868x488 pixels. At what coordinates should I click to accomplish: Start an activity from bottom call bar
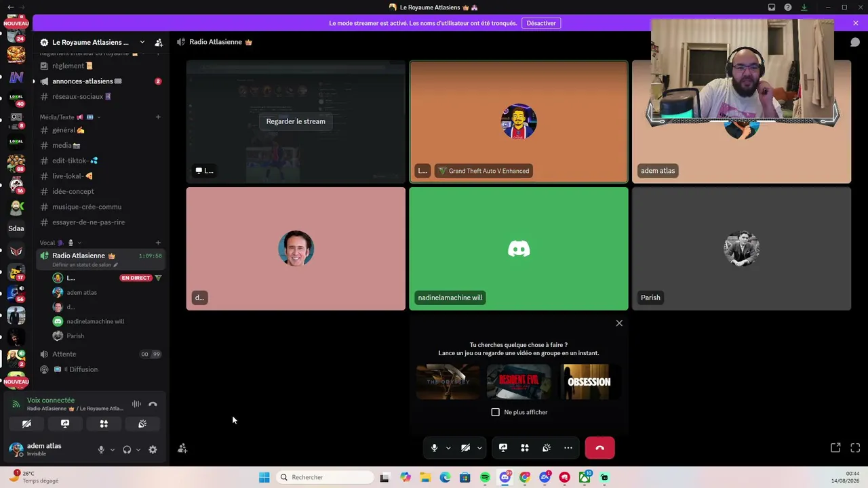pos(525,448)
